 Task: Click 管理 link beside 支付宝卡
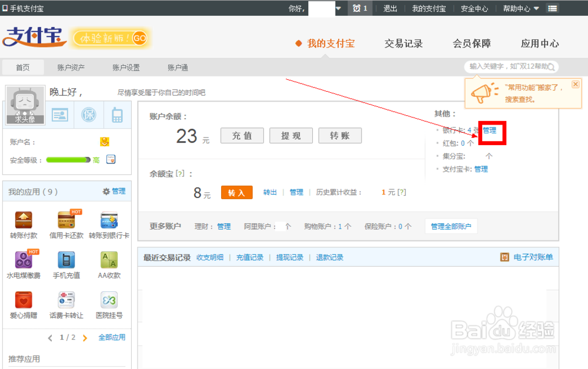(x=481, y=169)
